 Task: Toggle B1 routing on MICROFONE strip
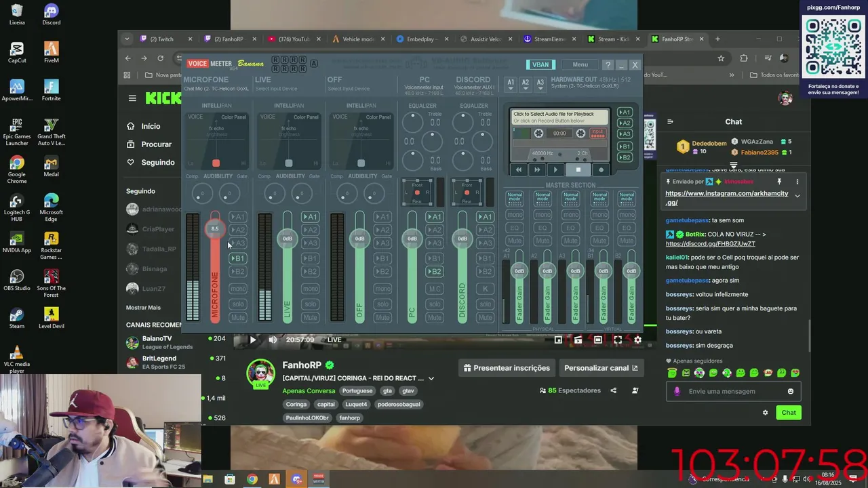tap(238, 258)
